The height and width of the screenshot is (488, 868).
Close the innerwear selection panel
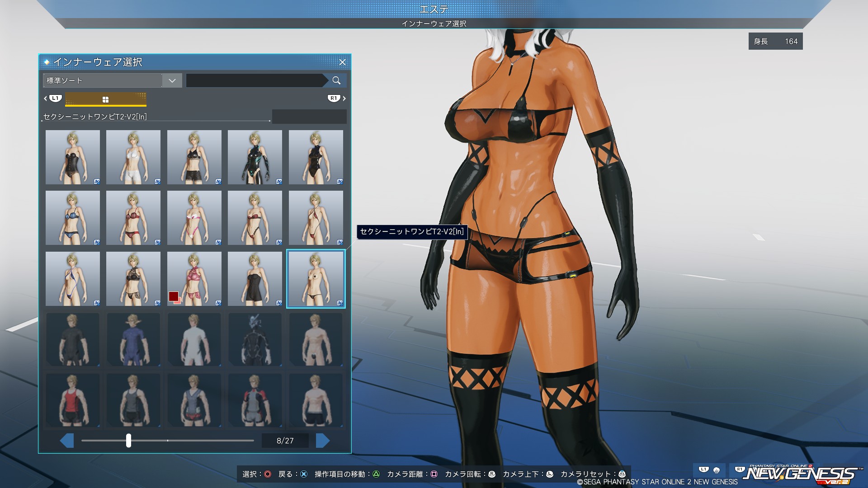tap(342, 62)
